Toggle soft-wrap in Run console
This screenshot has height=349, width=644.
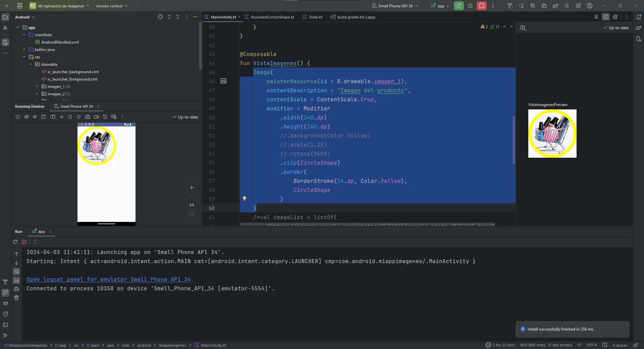click(16, 271)
